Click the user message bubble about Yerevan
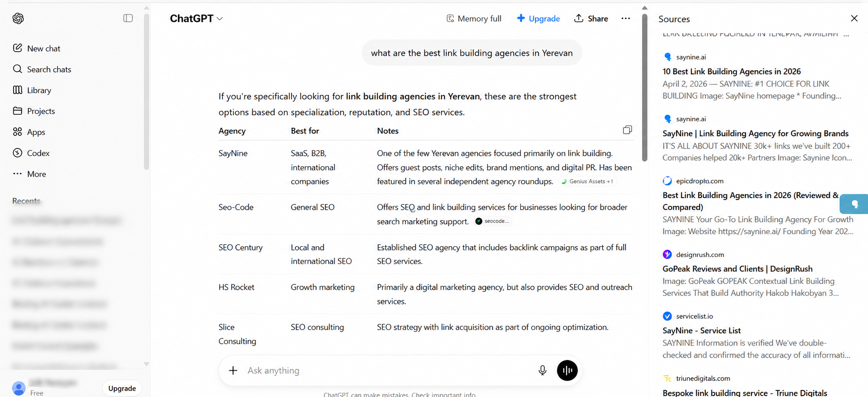 pos(472,53)
